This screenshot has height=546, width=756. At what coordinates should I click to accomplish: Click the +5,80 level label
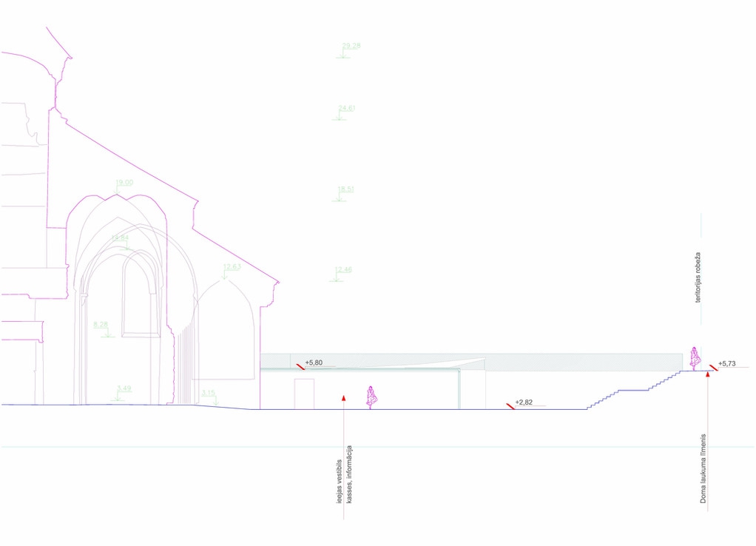(x=314, y=363)
